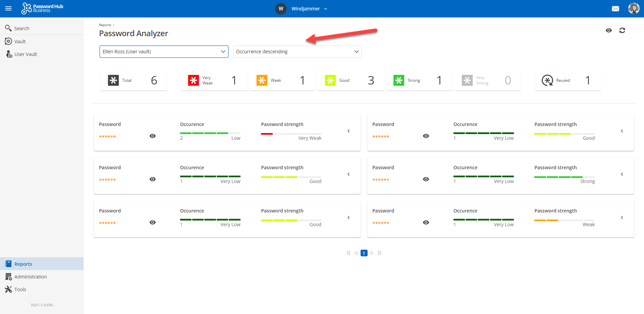Image resolution: width=644 pixels, height=314 pixels.
Task: Open the Occurrence descending sort dropdown
Action: coord(297,52)
